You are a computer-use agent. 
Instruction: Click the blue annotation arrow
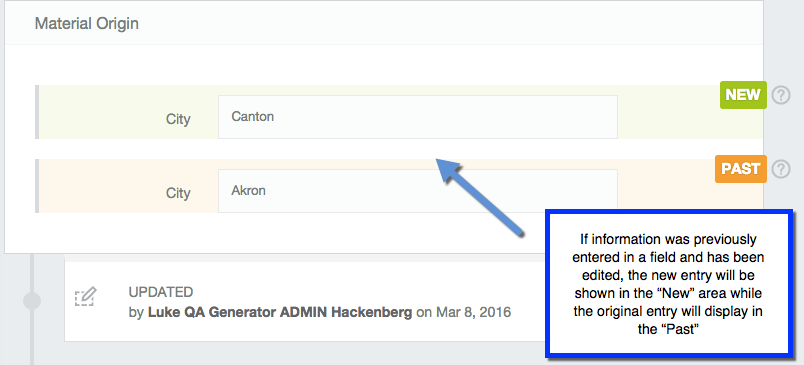click(478, 196)
